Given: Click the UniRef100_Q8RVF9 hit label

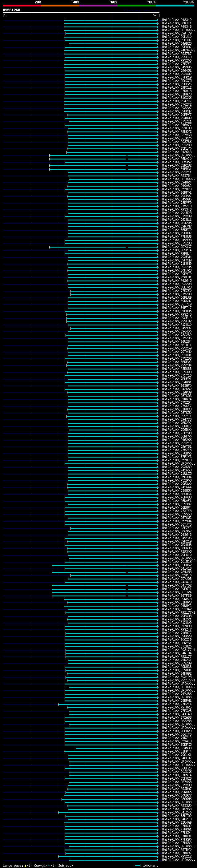Looking at the screenshot, I should [x=177, y=203].
